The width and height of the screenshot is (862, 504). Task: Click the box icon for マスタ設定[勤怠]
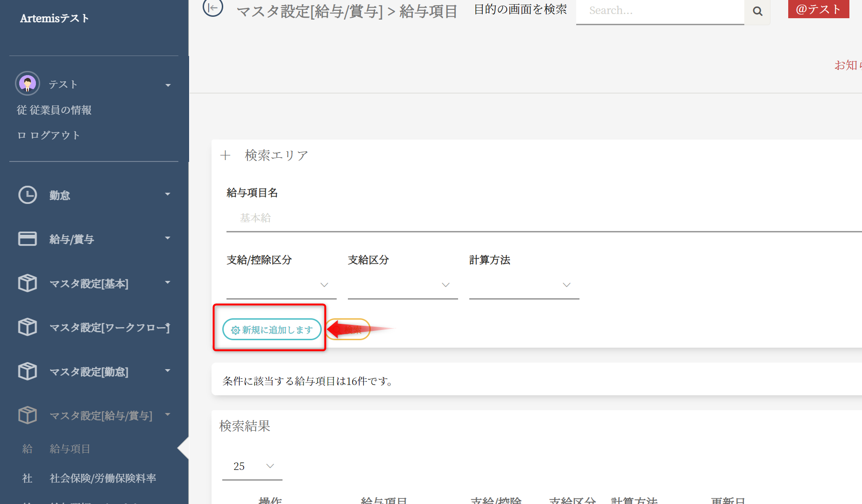(28, 371)
